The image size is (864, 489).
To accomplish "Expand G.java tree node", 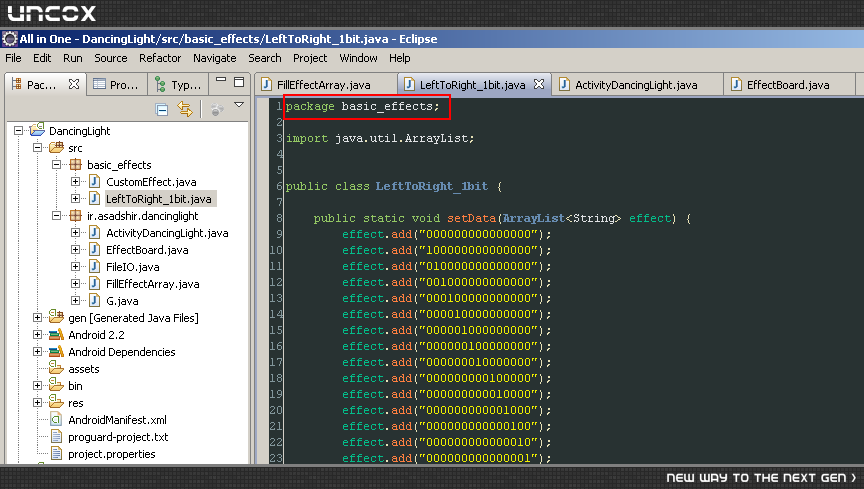I will point(75,301).
